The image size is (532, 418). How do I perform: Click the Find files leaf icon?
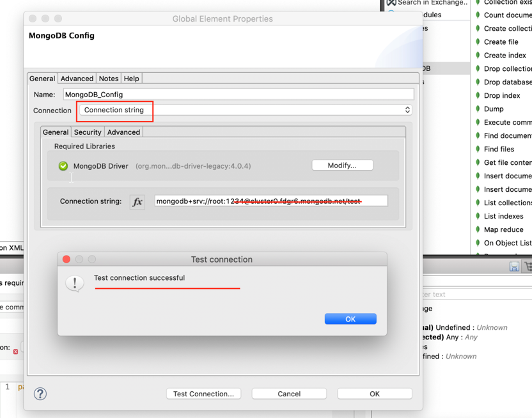pos(478,149)
